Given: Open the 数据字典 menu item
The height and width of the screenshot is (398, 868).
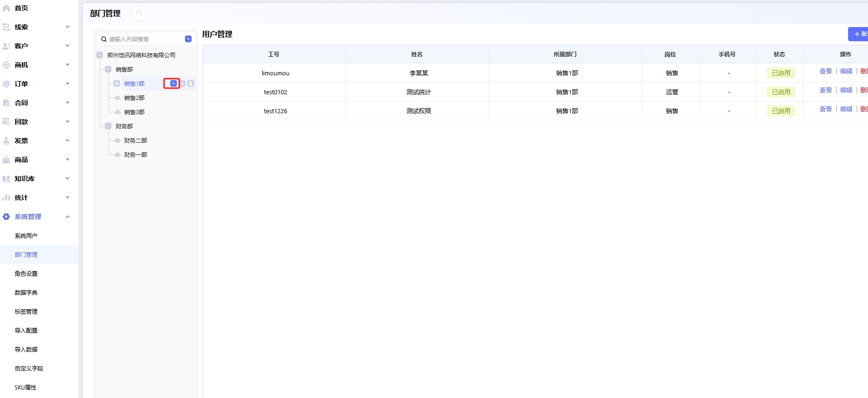Looking at the screenshot, I should point(26,292).
